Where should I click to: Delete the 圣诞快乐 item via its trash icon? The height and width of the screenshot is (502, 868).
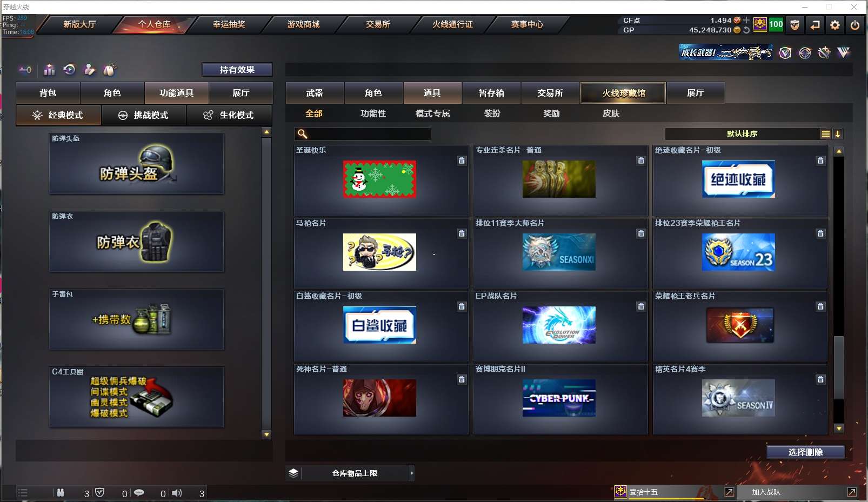point(463,160)
